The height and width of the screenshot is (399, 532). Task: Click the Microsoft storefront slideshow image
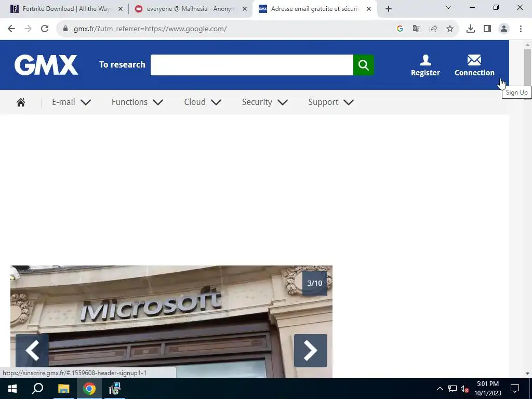click(171, 322)
